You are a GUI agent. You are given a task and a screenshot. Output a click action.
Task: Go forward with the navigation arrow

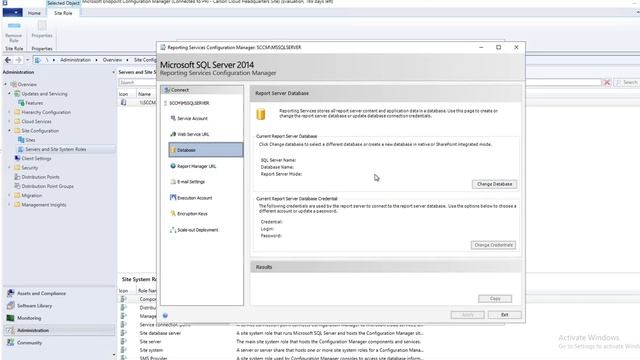point(18,60)
